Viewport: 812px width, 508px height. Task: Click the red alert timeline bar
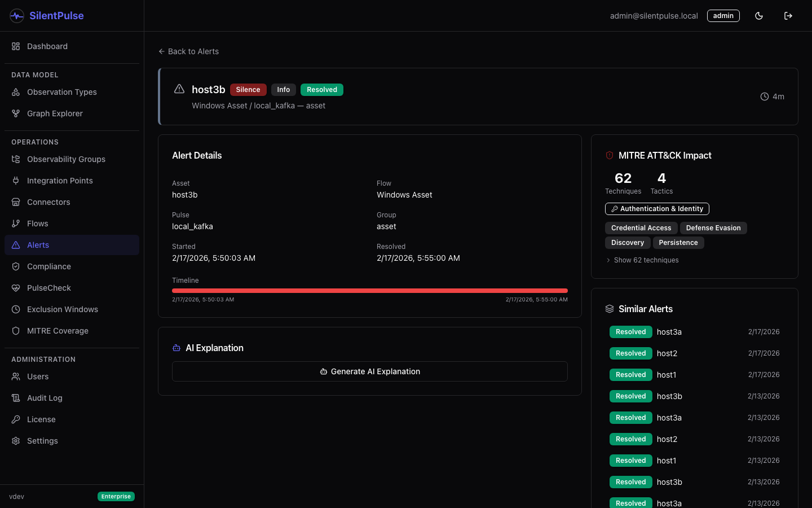click(370, 291)
